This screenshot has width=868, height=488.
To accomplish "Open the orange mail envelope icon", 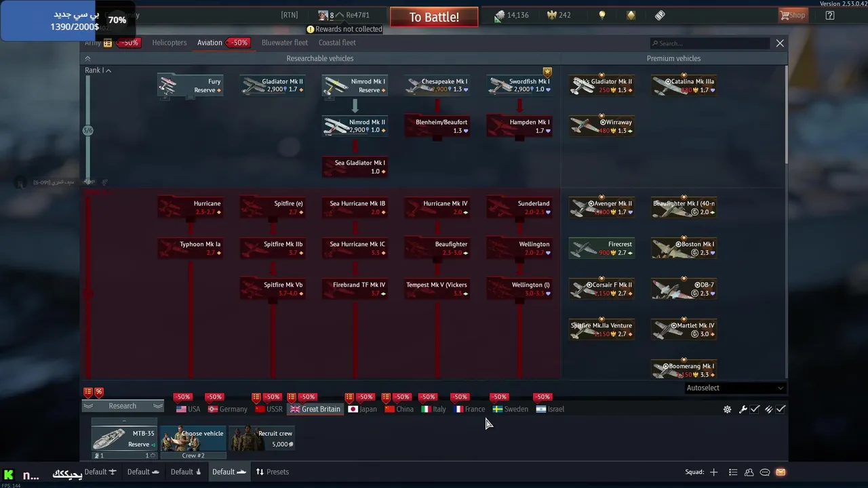I will (x=781, y=472).
